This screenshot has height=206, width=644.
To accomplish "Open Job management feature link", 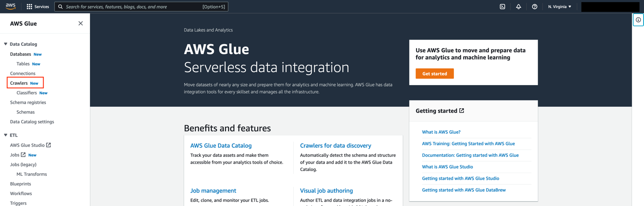I will coord(213,191).
